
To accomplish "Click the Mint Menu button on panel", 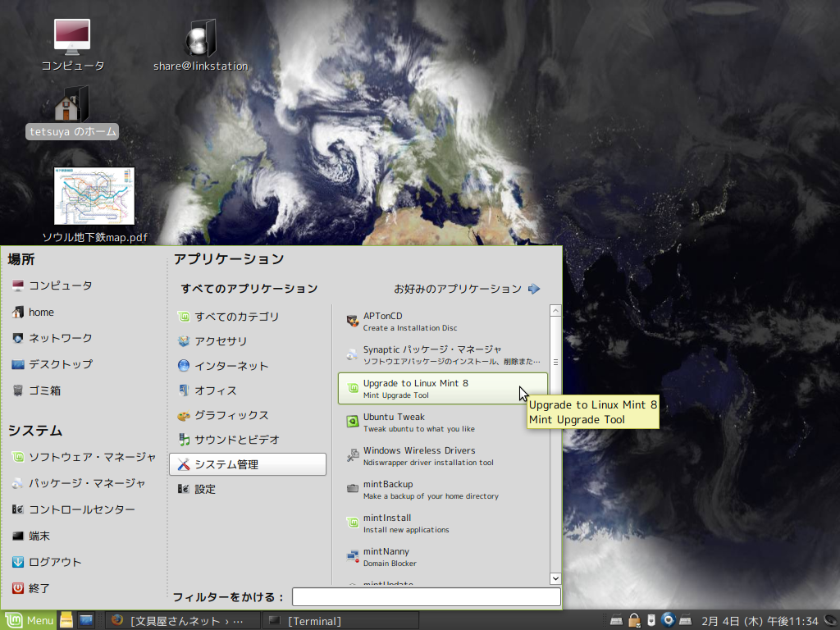I will pyautogui.click(x=29, y=620).
